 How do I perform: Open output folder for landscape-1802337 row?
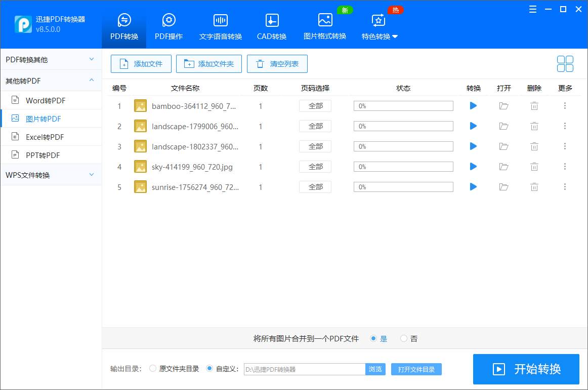pyautogui.click(x=503, y=147)
